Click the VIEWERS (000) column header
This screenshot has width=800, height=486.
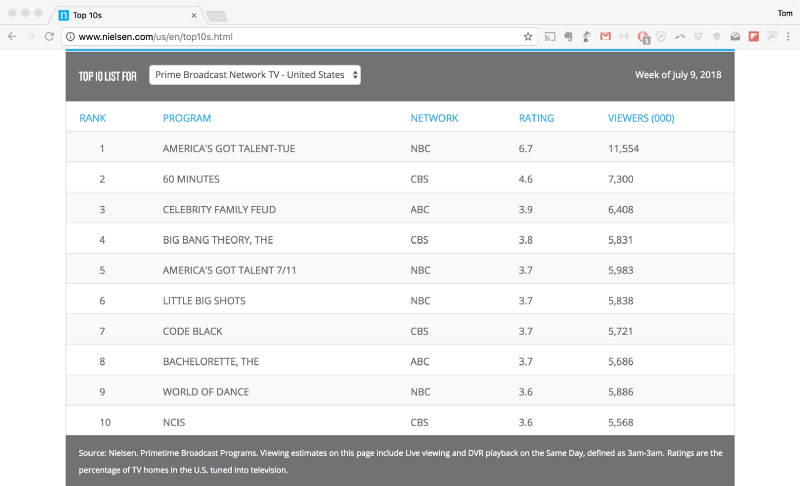point(641,118)
